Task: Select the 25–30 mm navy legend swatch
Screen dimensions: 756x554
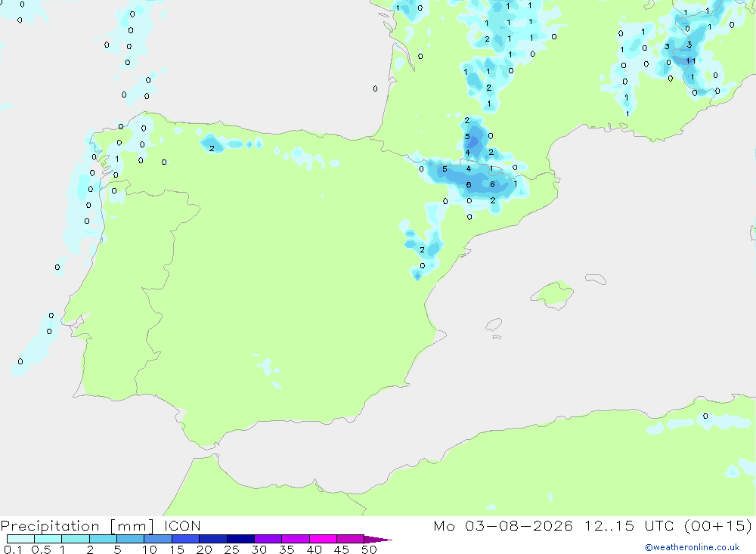Action: click(x=240, y=539)
